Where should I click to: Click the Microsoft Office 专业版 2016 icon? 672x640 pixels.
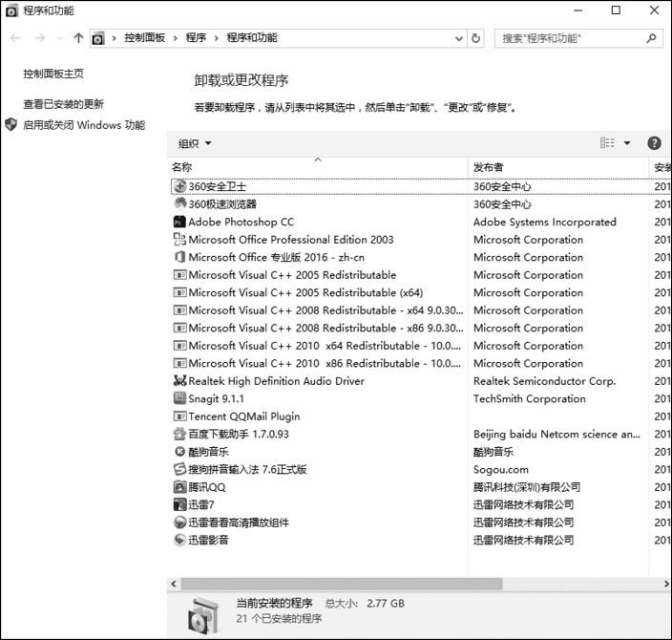[x=179, y=257]
